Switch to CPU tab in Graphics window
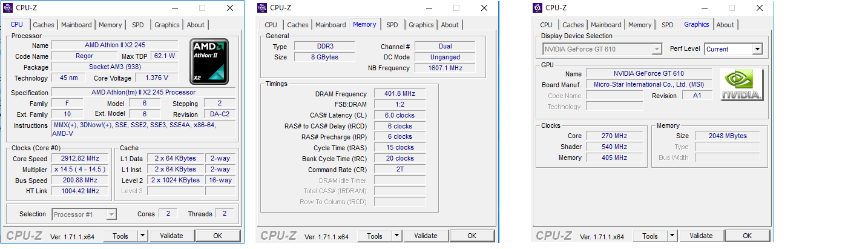The image size is (868, 249). (x=547, y=25)
